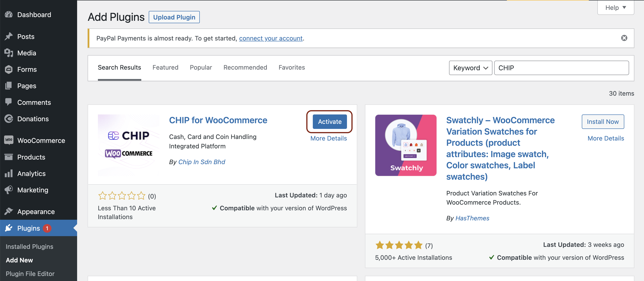The width and height of the screenshot is (644, 281).
Task: Open the Media menu item
Action: point(39,53)
